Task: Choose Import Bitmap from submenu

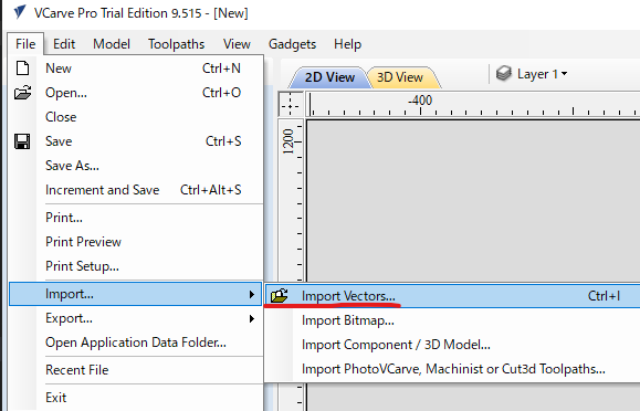Action: (348, 321)
